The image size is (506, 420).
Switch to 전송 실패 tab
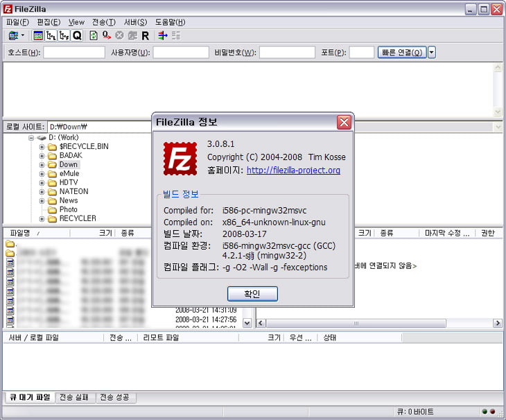[75, 397]
